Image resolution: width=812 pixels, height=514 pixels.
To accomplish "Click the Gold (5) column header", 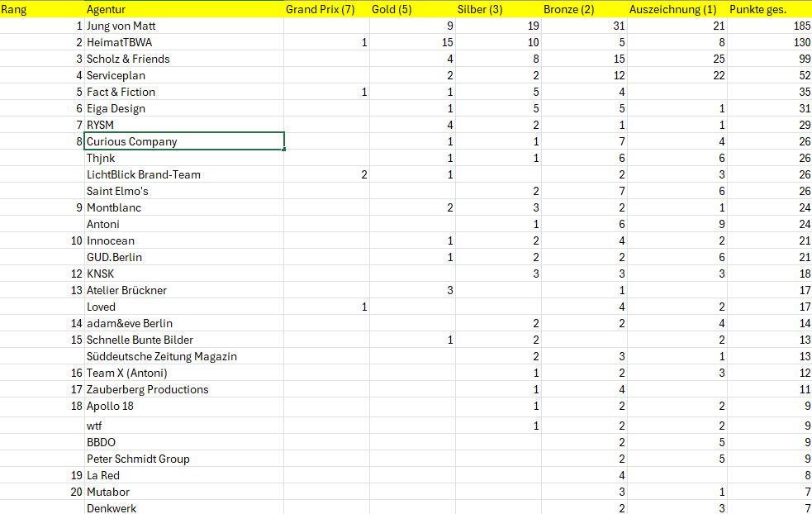I will click(x=412, y=9).
